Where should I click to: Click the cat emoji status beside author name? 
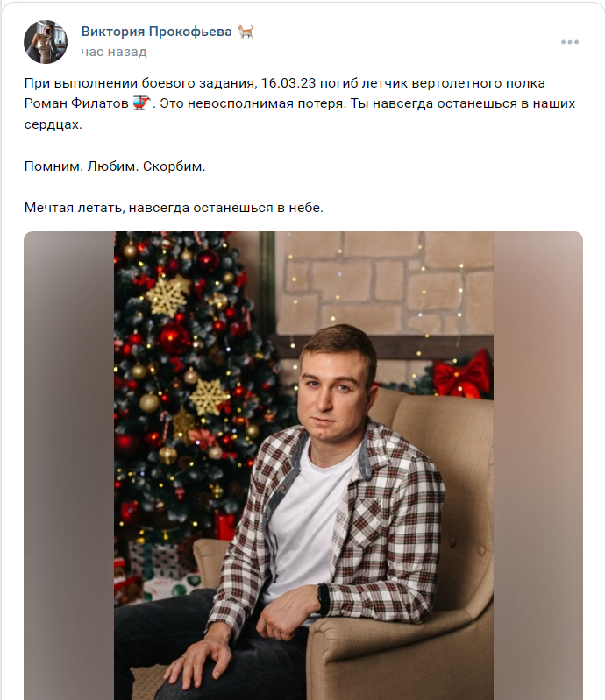pos(246,32)
